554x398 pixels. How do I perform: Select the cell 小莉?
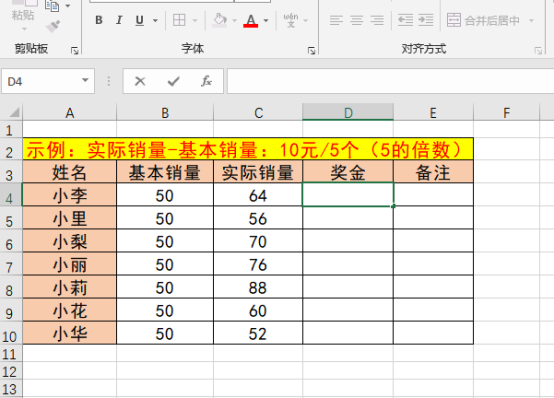tap(70, 287)
